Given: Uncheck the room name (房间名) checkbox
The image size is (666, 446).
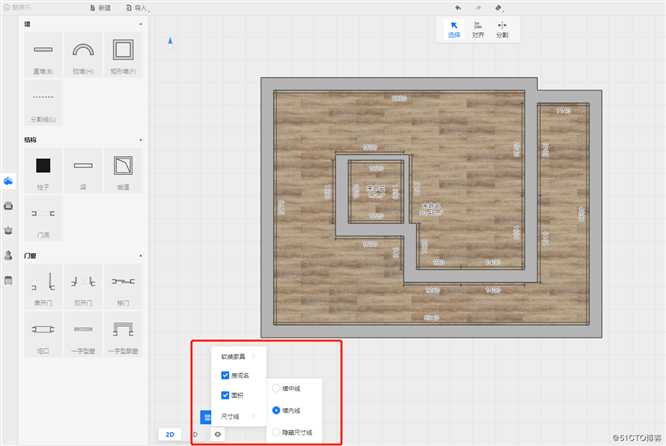Looking at the screenshot, I should coord(225,375).
